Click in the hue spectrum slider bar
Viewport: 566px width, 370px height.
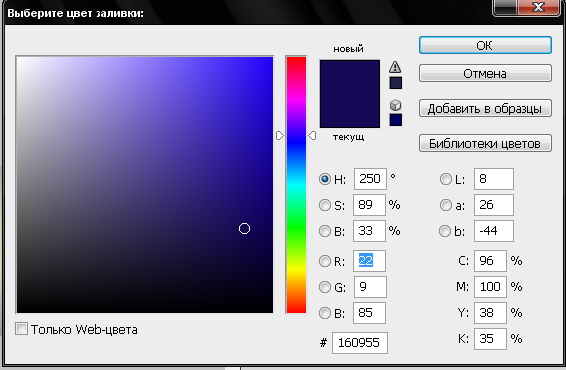pos(296,185)
